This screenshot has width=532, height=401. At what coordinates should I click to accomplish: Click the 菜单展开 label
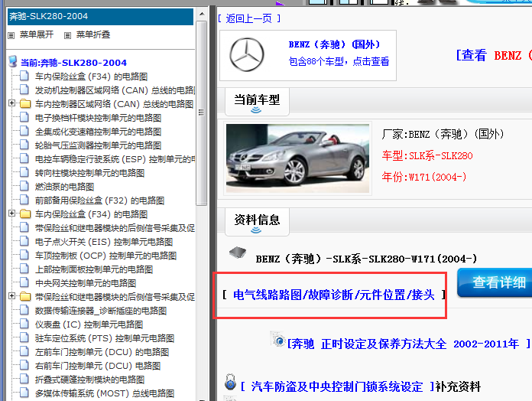37,34
